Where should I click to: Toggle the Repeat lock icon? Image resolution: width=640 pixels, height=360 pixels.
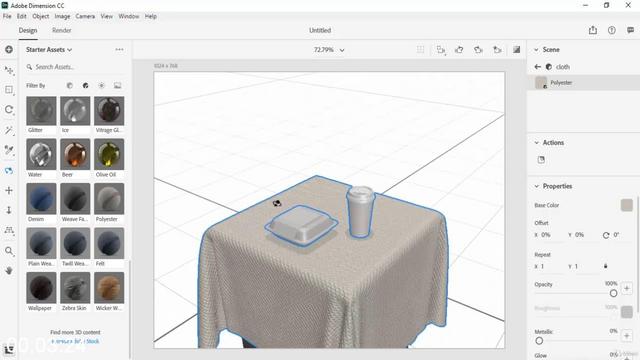(x=606, y=266)
